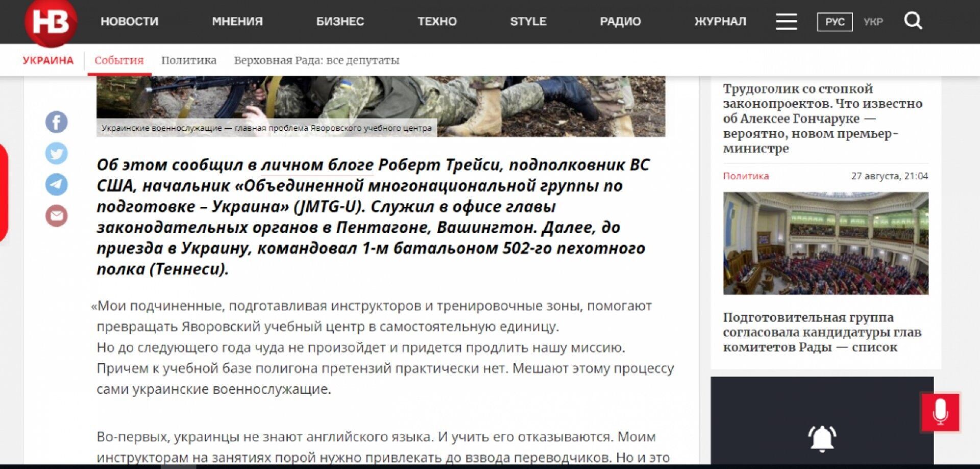
Task: Click the notification bell icon
Action: [x=822, y=438]
